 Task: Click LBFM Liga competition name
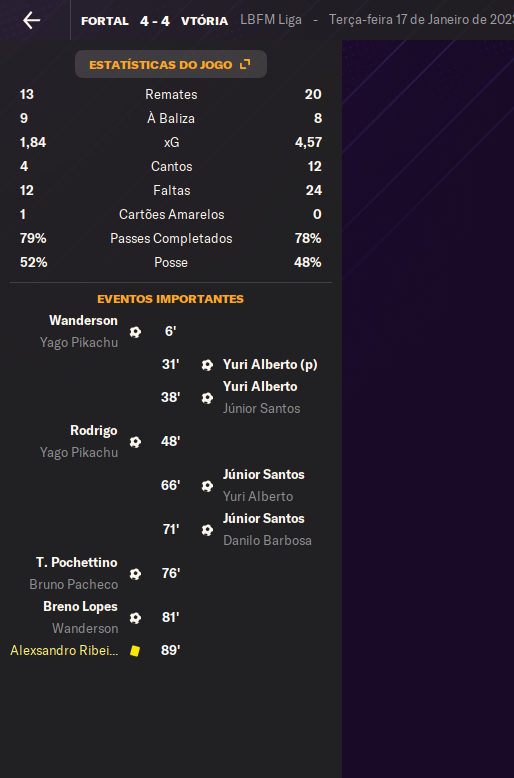click(x=271, y=20)
